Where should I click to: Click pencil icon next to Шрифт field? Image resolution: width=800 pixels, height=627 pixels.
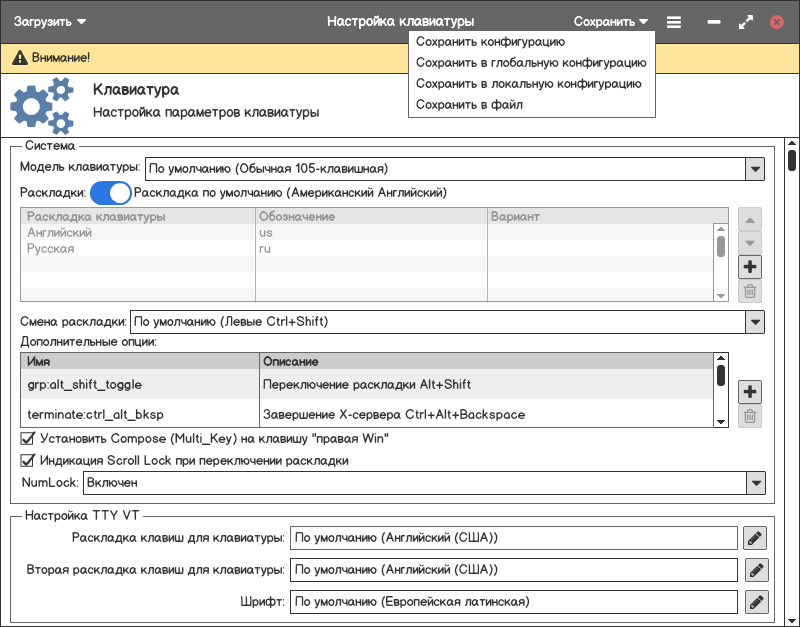click(755, 602)
